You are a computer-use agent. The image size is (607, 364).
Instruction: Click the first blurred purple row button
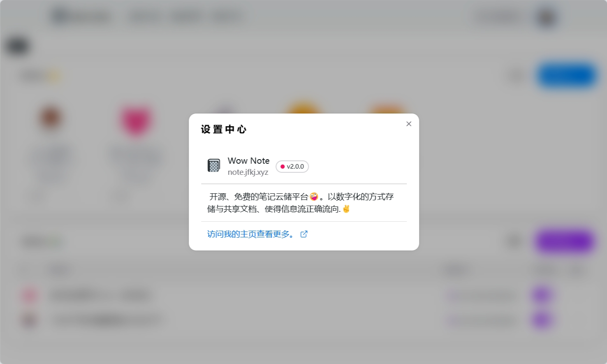541,294
